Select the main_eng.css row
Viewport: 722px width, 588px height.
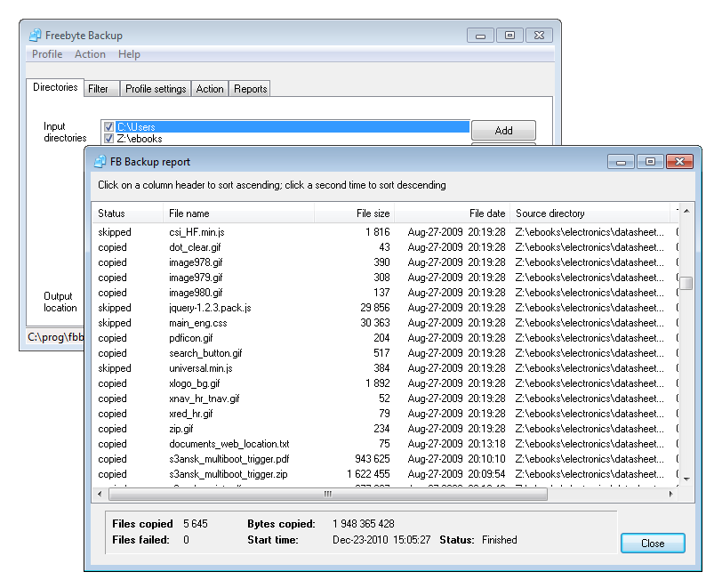pyautogui.click(x=385, y=323)
